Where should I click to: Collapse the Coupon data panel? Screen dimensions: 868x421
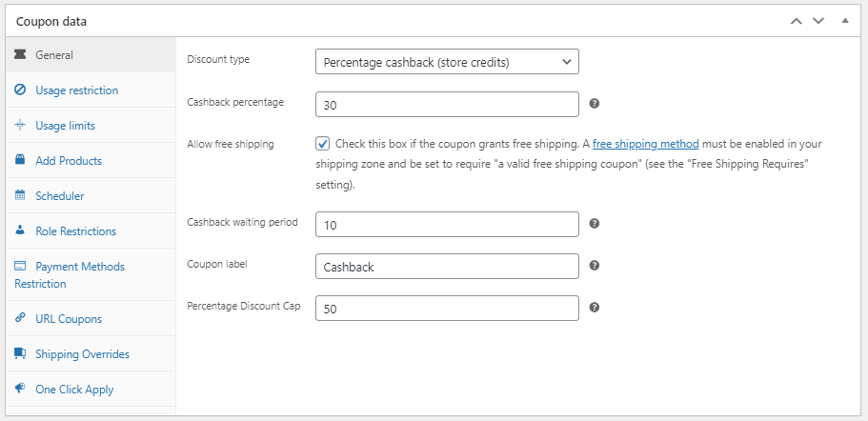[x=844, y=21]
